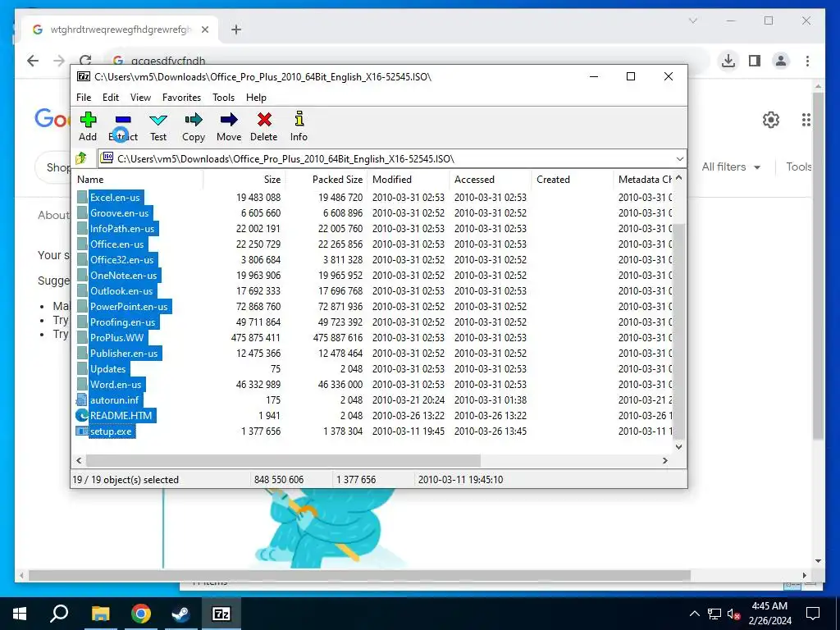
Task: Click Chrome downloads icon
Action: click(728, 61)
